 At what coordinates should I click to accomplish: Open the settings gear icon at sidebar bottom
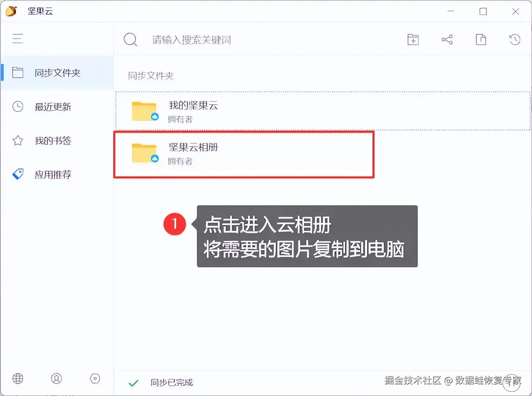[x=95, y=379]
